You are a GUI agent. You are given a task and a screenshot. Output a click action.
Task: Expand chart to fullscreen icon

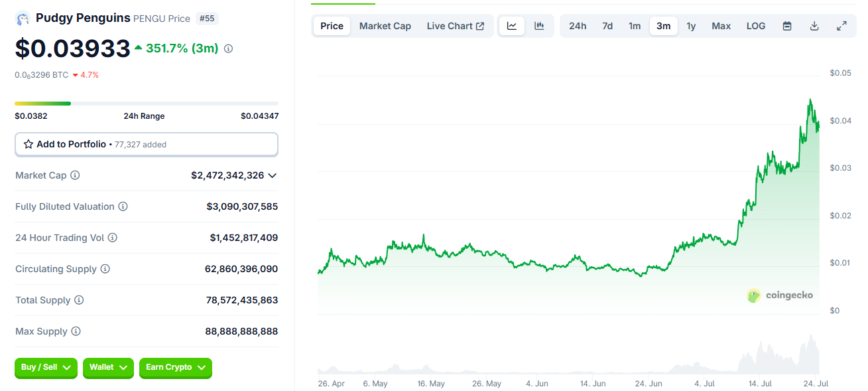pyautogui.click(x=841, y=26)
